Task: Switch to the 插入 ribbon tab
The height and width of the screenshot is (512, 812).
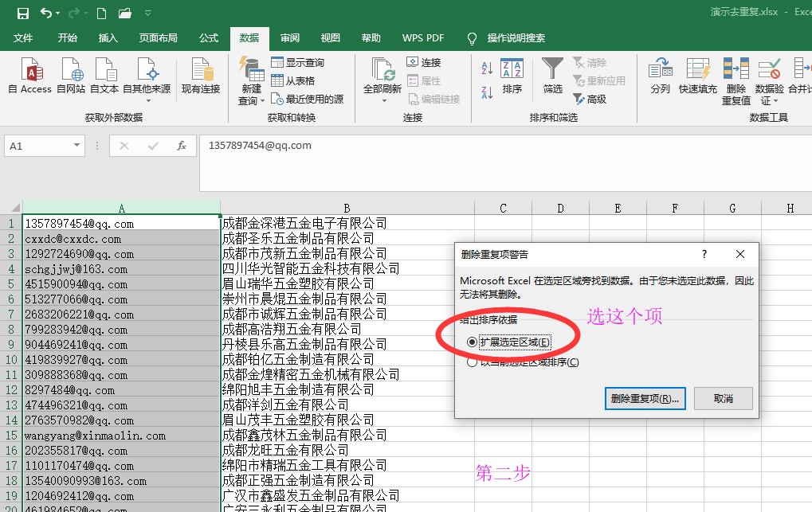Action: (x=108, y=37)
